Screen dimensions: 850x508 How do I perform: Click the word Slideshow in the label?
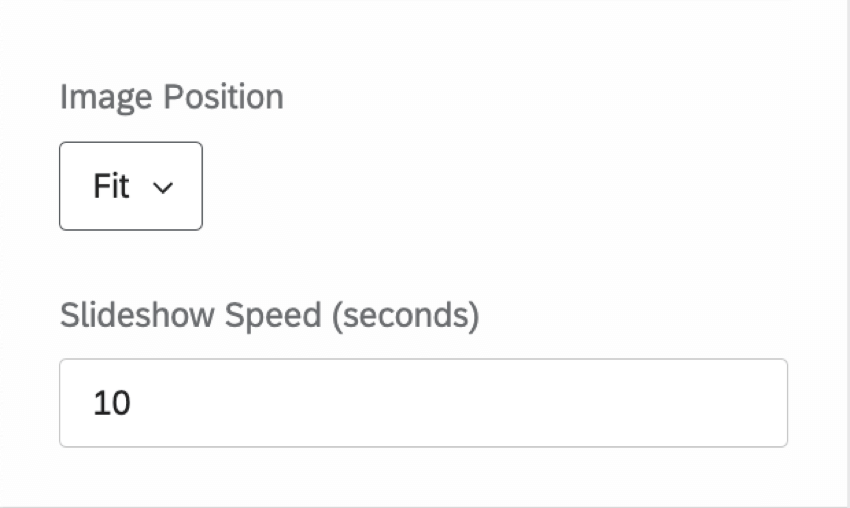point(138,315)
